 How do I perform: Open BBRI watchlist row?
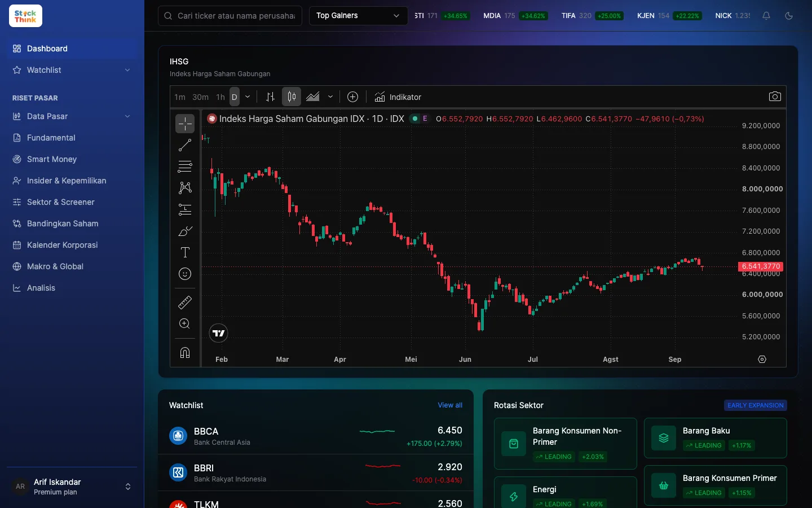pyautogui.click(x=316, y=472)
